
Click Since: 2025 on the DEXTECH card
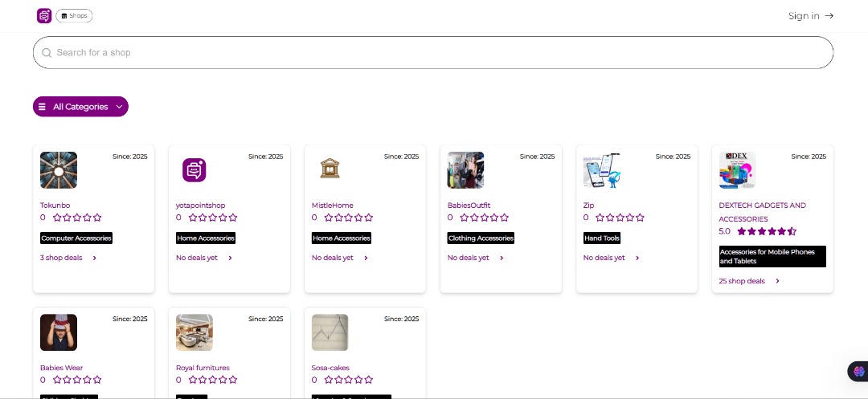click(809, 157)
